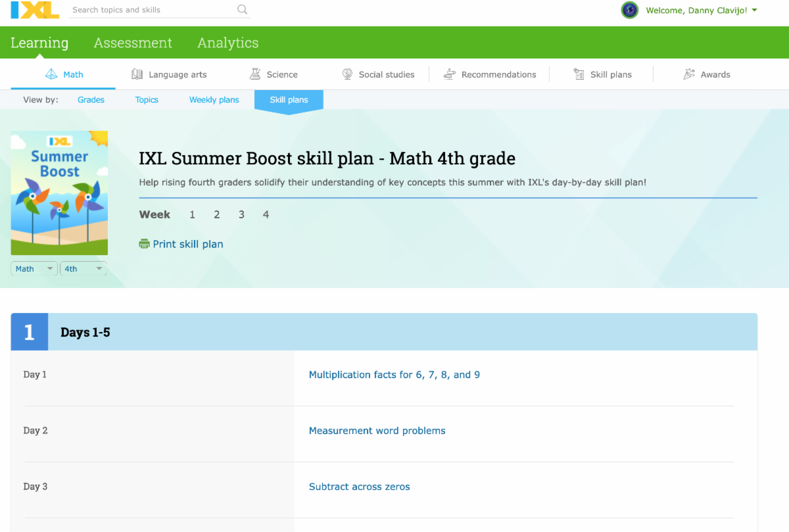This screenshot has width=789, height=532.
Task: Jump to Week 1
Action: pos(192,214)
